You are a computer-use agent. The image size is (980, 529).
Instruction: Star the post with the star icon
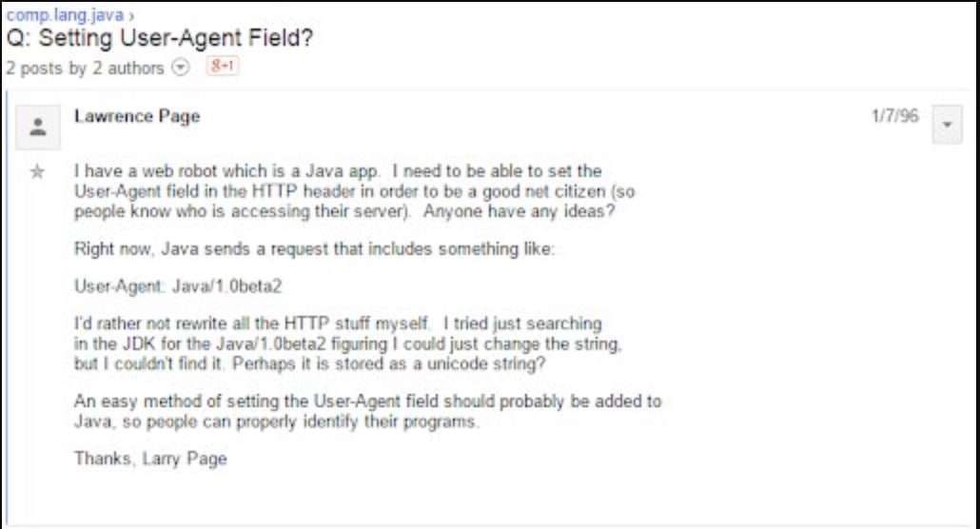click(37, 171)
